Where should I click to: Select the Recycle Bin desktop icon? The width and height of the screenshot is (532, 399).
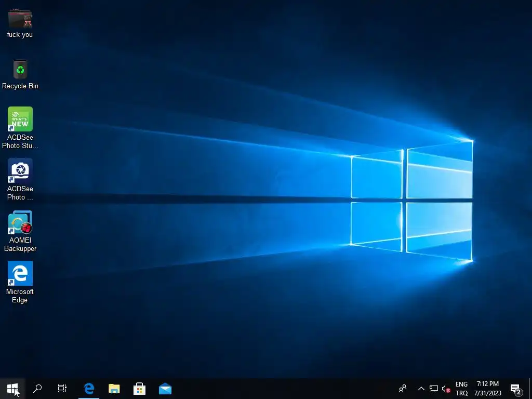(20, 74)
